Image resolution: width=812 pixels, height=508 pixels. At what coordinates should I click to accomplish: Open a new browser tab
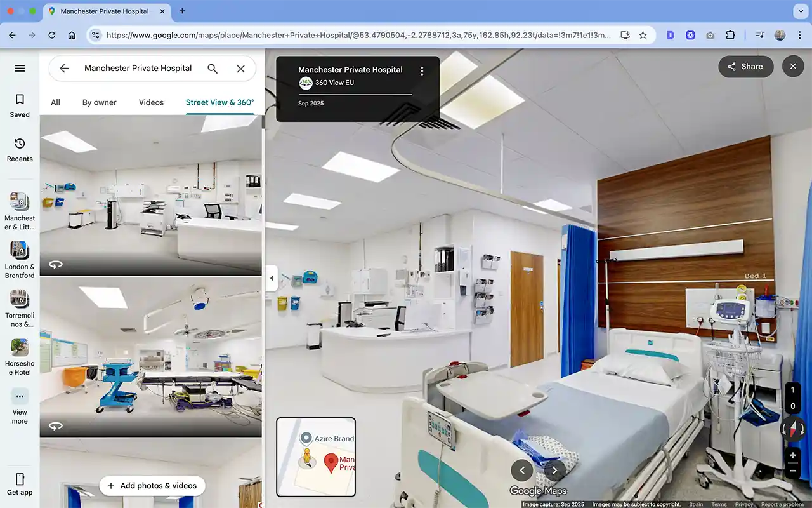183,11
